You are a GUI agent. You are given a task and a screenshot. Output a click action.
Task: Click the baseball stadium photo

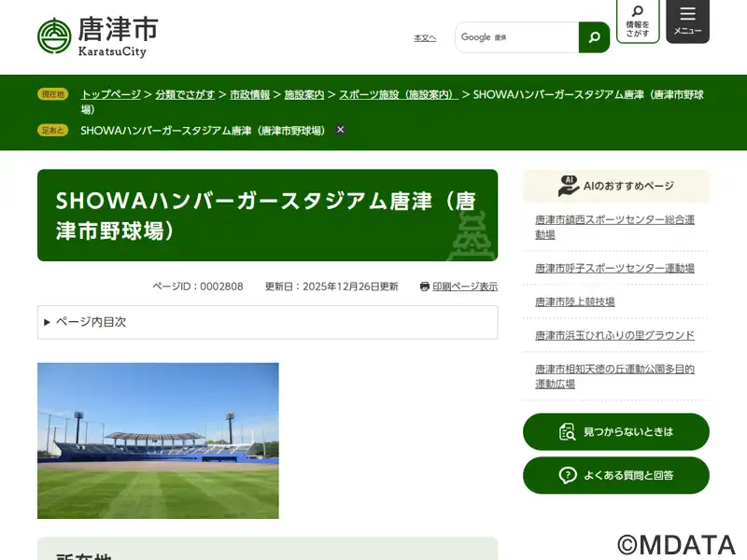pyautogui.click(x=158, y=441)
